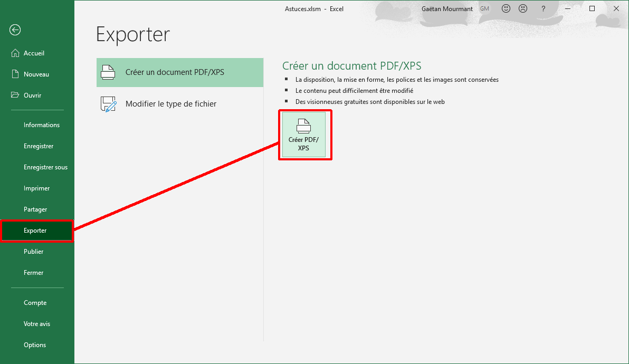Screen dimensions: 629x364
Task: Click the Modifier le type de fichier icon
Action: coord(108,104)
